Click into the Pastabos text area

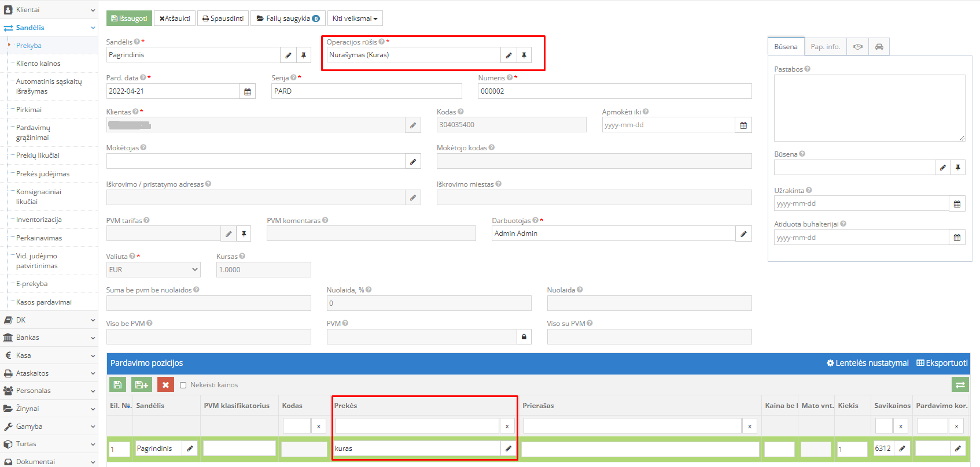tap(869, 108)
